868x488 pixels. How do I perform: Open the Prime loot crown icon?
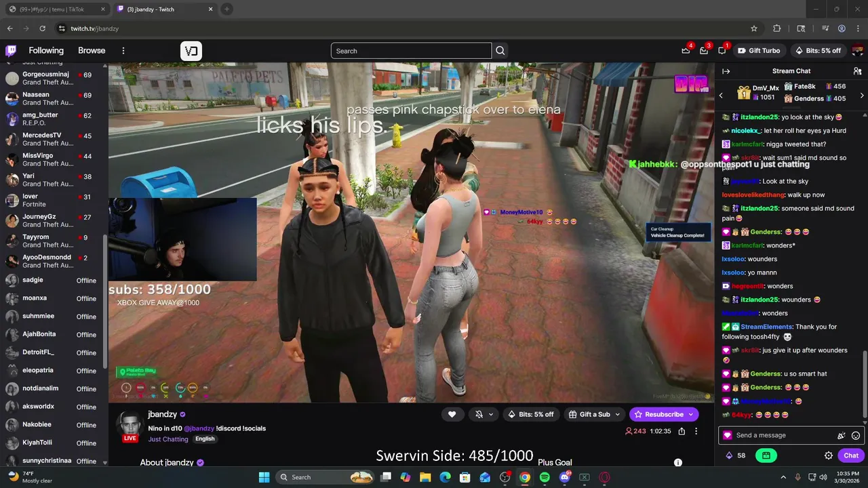tap(686, 50)
